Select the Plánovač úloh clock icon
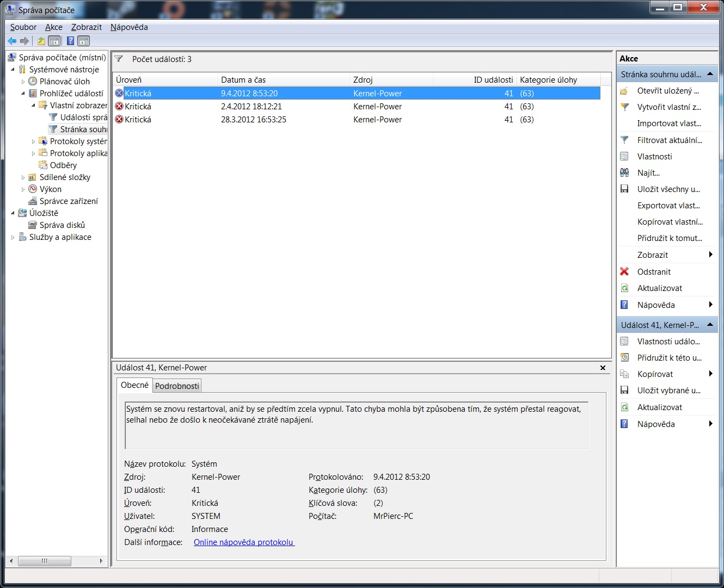 tap(33, 82)
